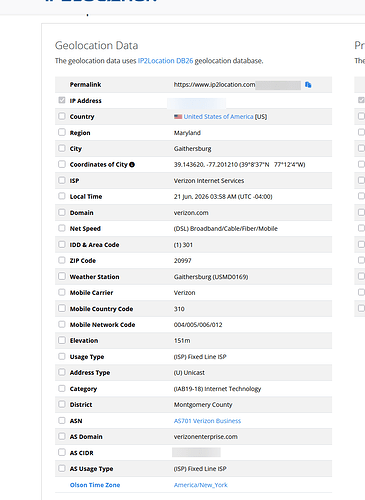Click Gaithersburg (USMD0169) weather station value

[211, 277]
